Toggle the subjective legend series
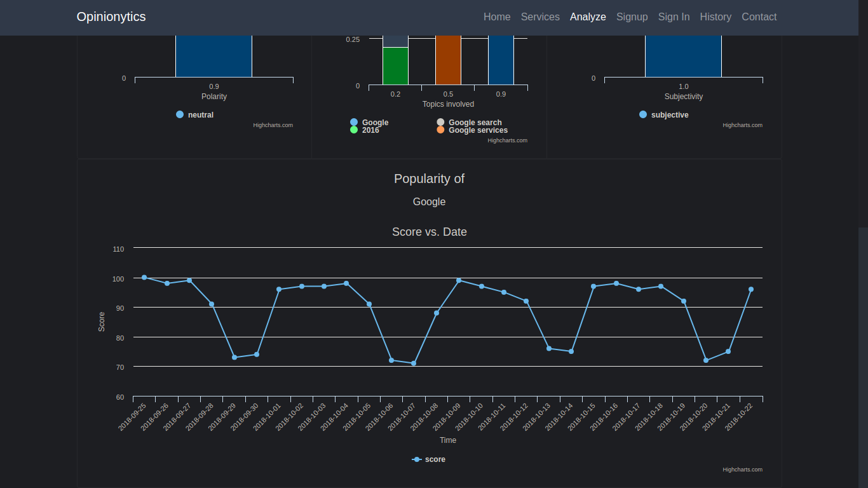868x488 pixels. coord(664,115)
